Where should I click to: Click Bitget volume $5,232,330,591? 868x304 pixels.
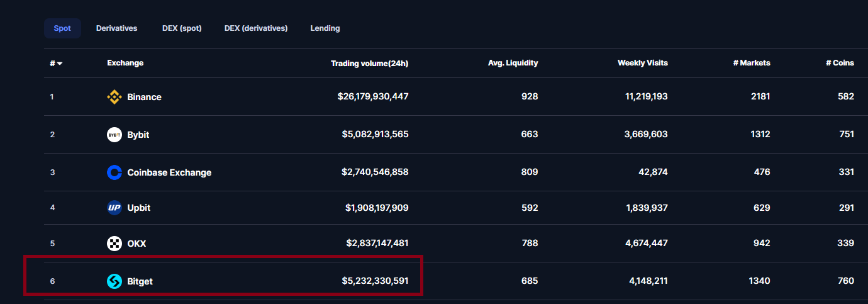click(376, 281)
